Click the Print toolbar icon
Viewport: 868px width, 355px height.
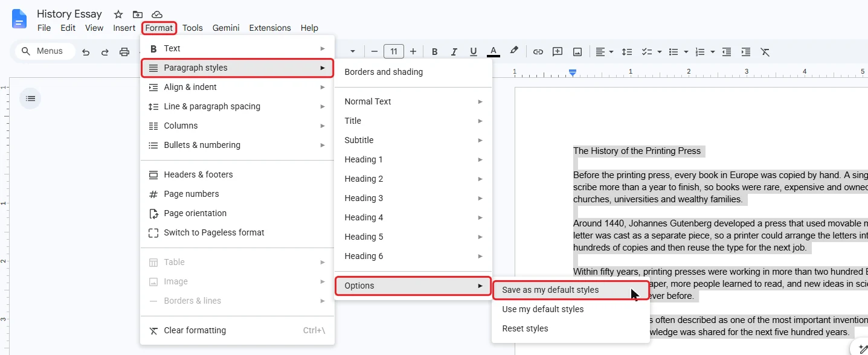tap(124, 52)
